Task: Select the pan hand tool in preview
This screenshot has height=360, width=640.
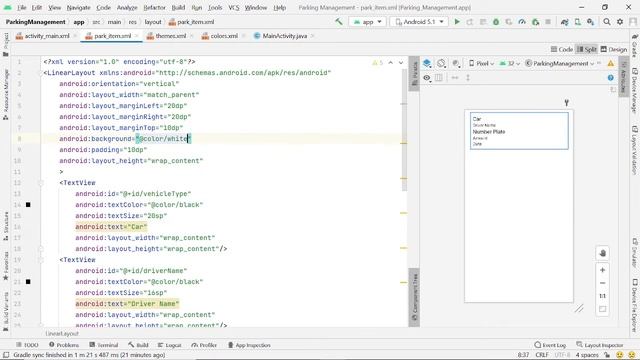Action: pos(602,253)
